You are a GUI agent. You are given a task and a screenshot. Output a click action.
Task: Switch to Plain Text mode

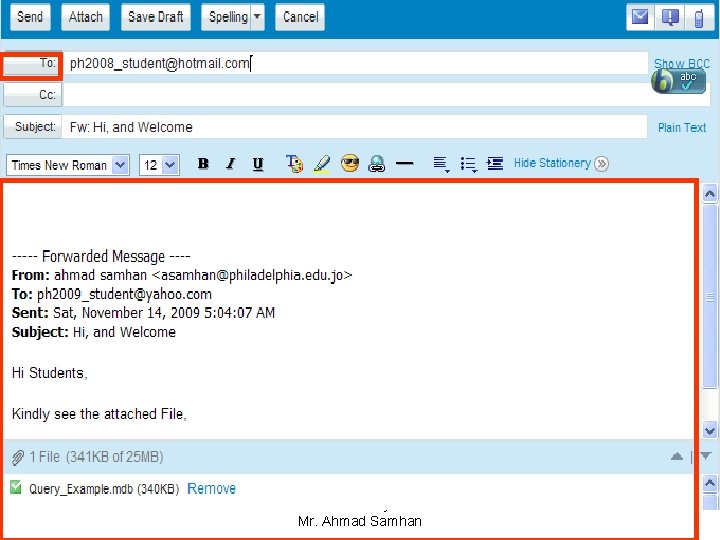click(682, 127)
